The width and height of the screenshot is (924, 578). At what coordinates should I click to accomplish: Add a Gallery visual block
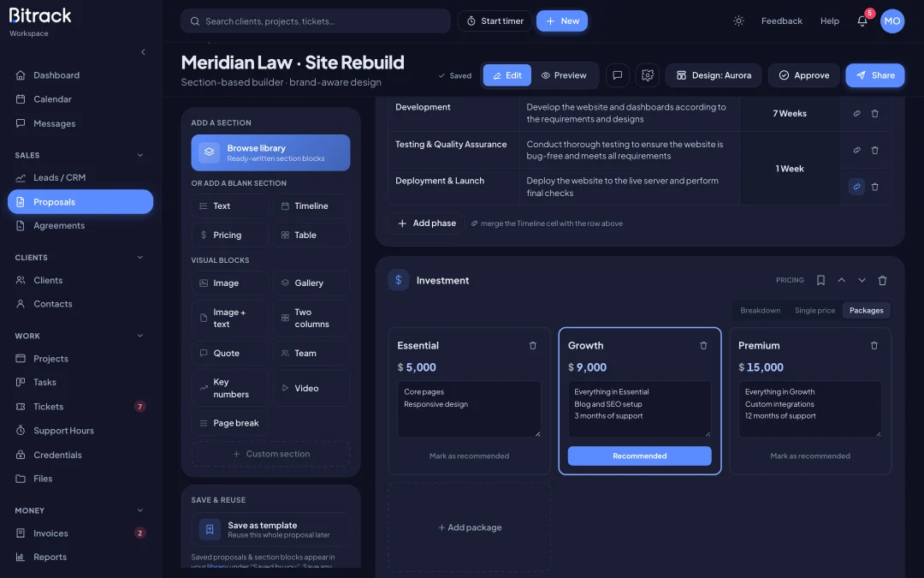pyautogui.click(x=311, y=283)
